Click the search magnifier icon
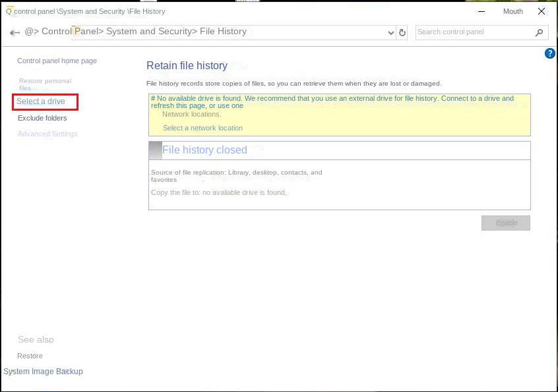Viewport: 558px width, 392px height. [x=540, y=32]
